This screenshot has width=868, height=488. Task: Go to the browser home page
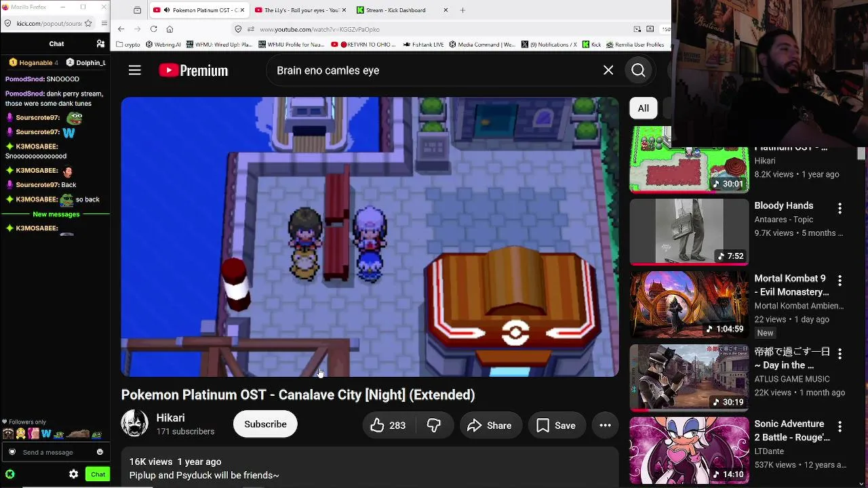pyautogui.click(x=170, y=29)
